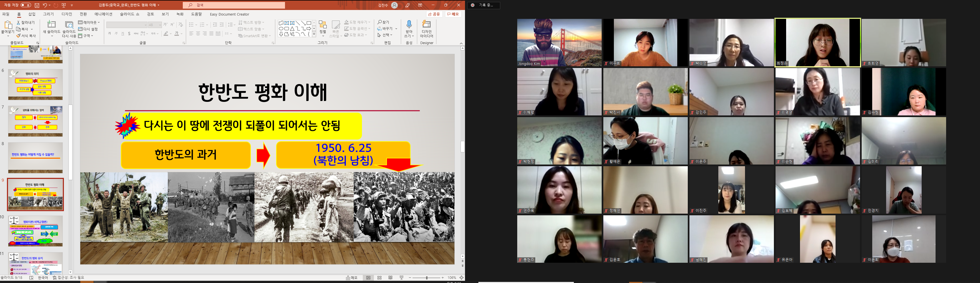
Task: Switch to the 슬라이드 쇼 ribbon tab
Action: click(130, 14)
